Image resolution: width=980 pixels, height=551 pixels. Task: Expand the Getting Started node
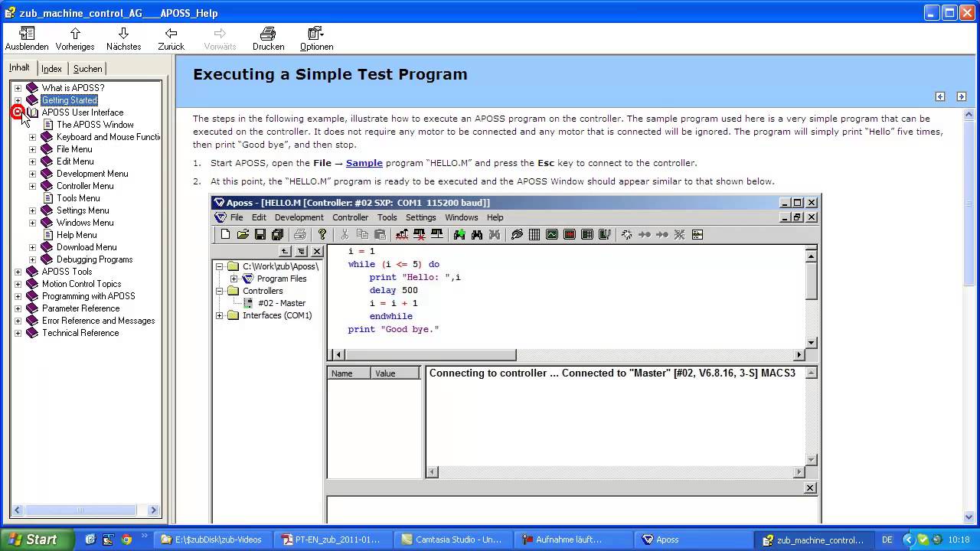click(18, 100)
